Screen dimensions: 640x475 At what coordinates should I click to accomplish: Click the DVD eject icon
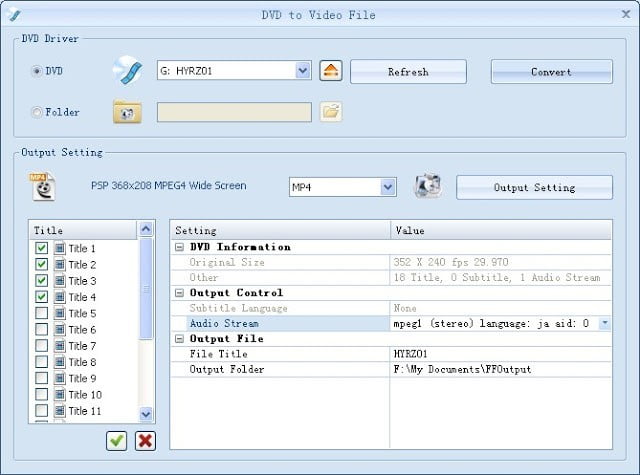[x=331, y=71]
